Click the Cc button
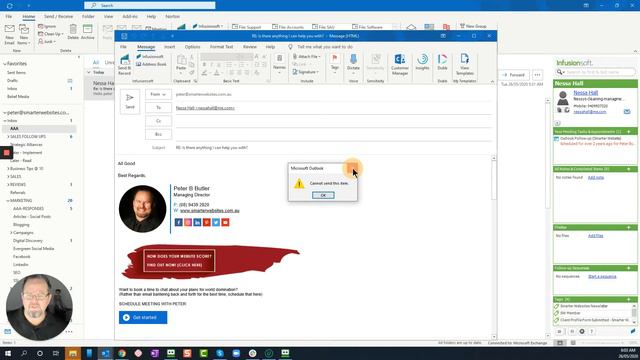The width and height of the screenshot is (640, 360). [158, 121]
